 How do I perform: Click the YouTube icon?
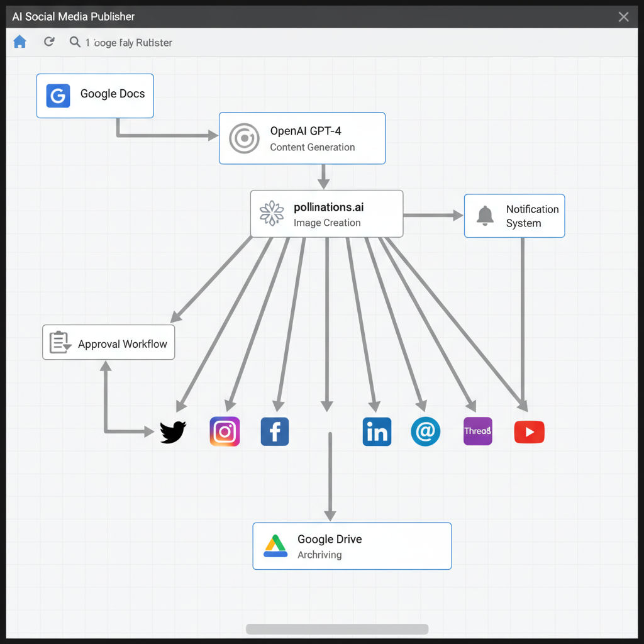(529, 431)
